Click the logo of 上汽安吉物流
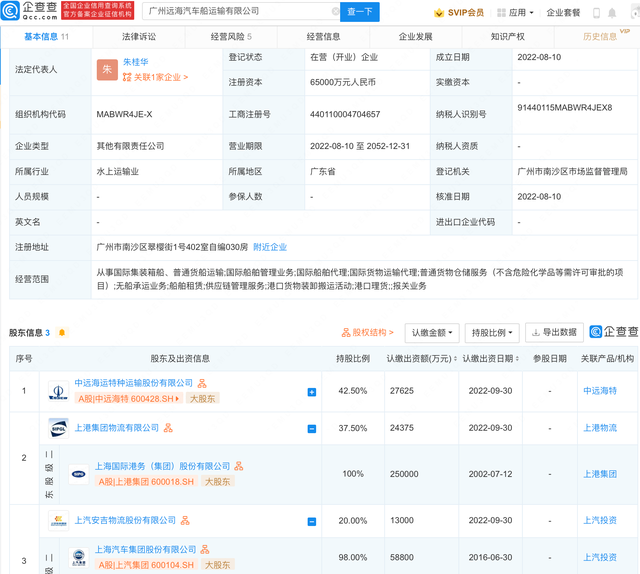This screenshot has width=640, height=574. point(58,521)
